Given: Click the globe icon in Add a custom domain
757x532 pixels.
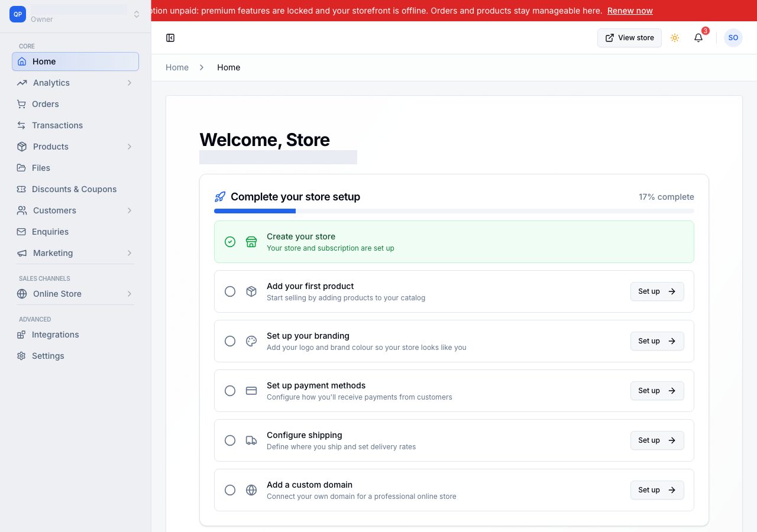Looking at the screenshot, I should [x=251, y=490].
